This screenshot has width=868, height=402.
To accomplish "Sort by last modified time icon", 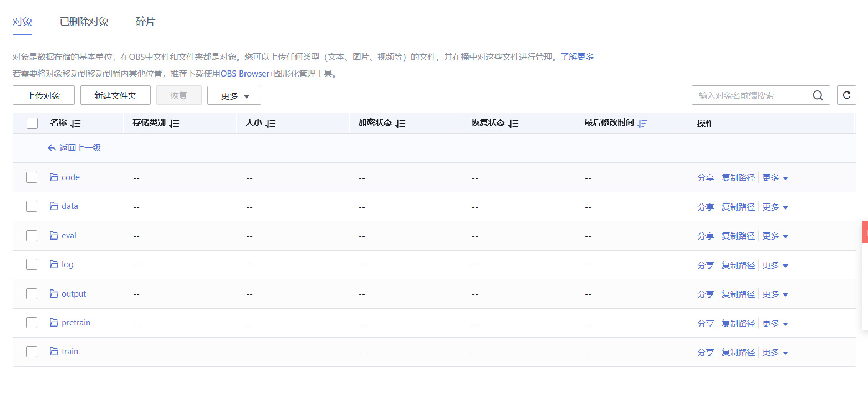I will click(642, 124).
